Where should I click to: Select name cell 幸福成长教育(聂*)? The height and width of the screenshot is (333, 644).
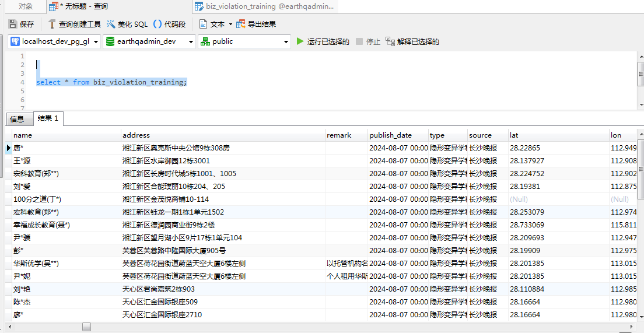pyautogui.click(x=67, y=225)
